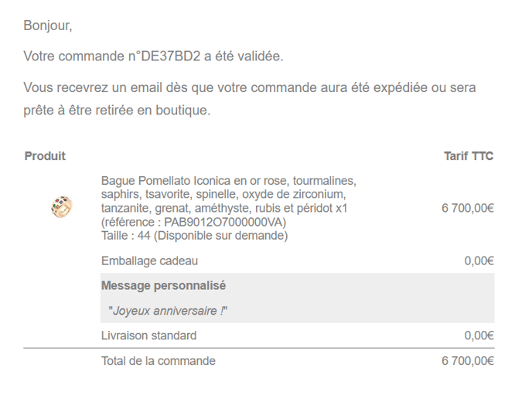532x395 pixels.
Task: Click the Pomellato ring product thumbnail
Action: [62, 207]
